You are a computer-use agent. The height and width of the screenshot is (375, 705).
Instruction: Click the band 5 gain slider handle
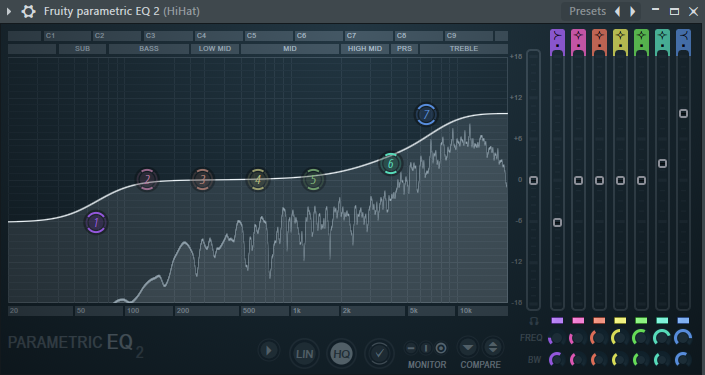(x=641, y=180)
